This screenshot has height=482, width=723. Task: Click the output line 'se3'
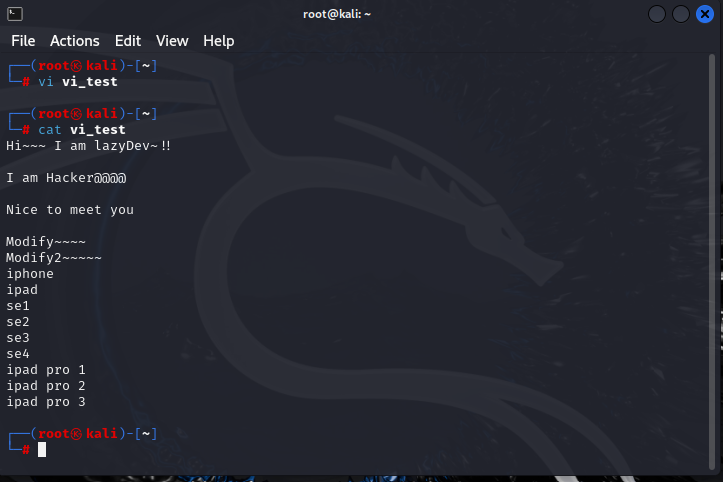tap(18, 338)
